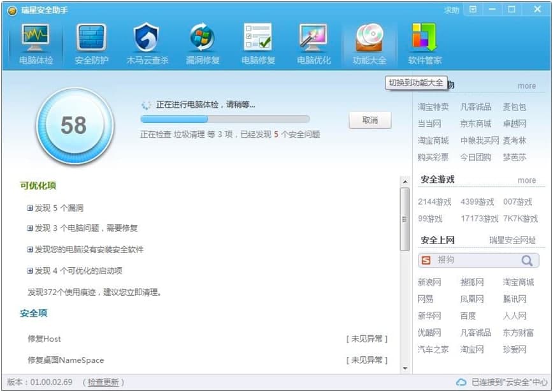Click the Rising app logo in title bar

pyautogui.click(x=12, y=11)
